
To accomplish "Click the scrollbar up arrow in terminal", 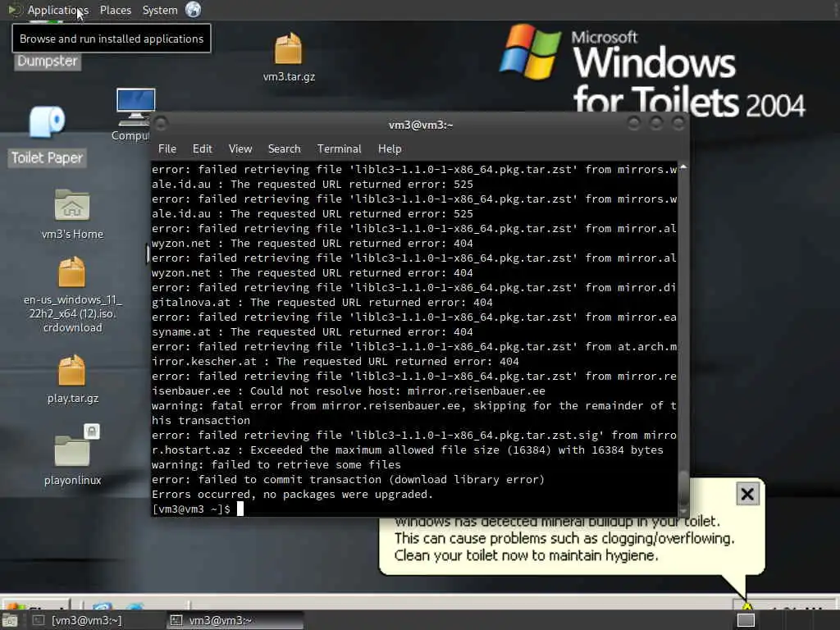I will pyautogui.click(x=683, y=167).
